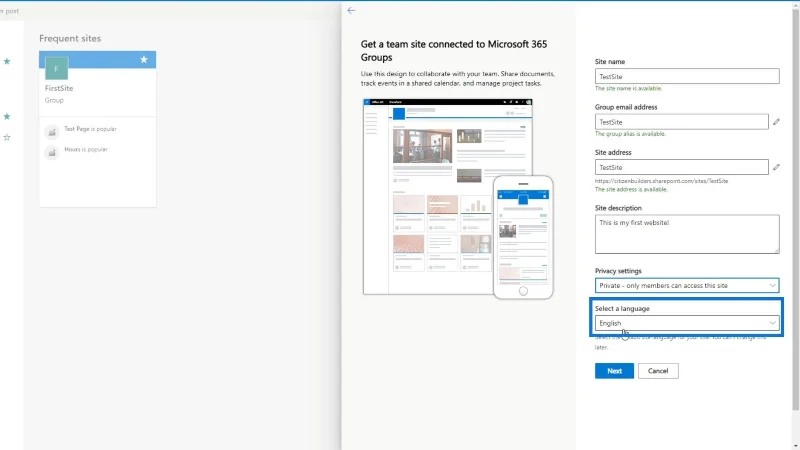This screenshot has width=800, height=450.
Task: Click the site URL text below address
Action: click(661, 181)
